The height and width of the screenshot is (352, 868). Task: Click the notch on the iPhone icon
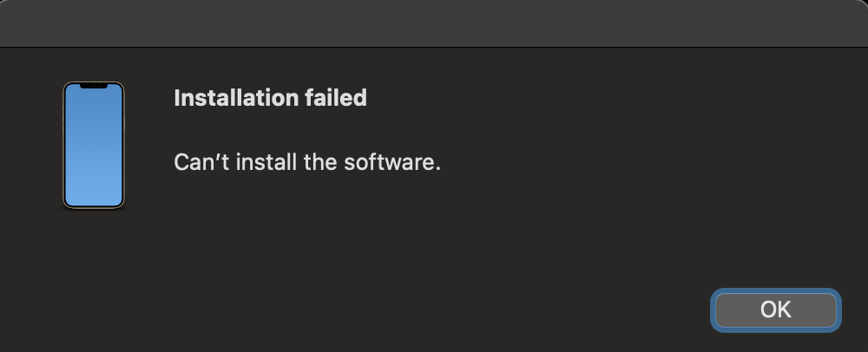click(x=94, y=87)
